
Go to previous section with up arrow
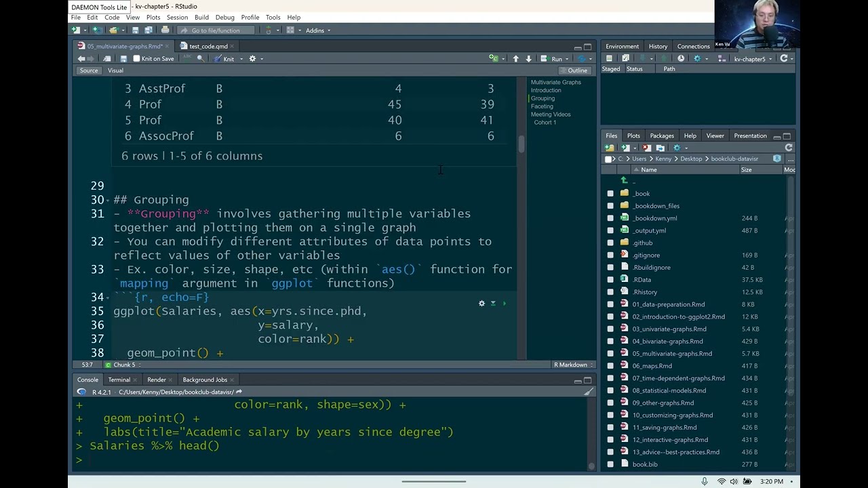click(515, 58)
